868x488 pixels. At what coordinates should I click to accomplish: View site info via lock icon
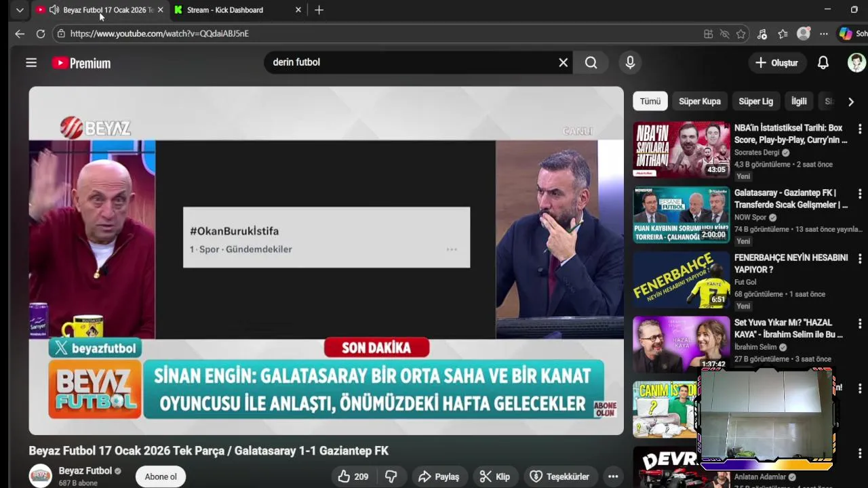pyautogui.click(x=61, y=33)
